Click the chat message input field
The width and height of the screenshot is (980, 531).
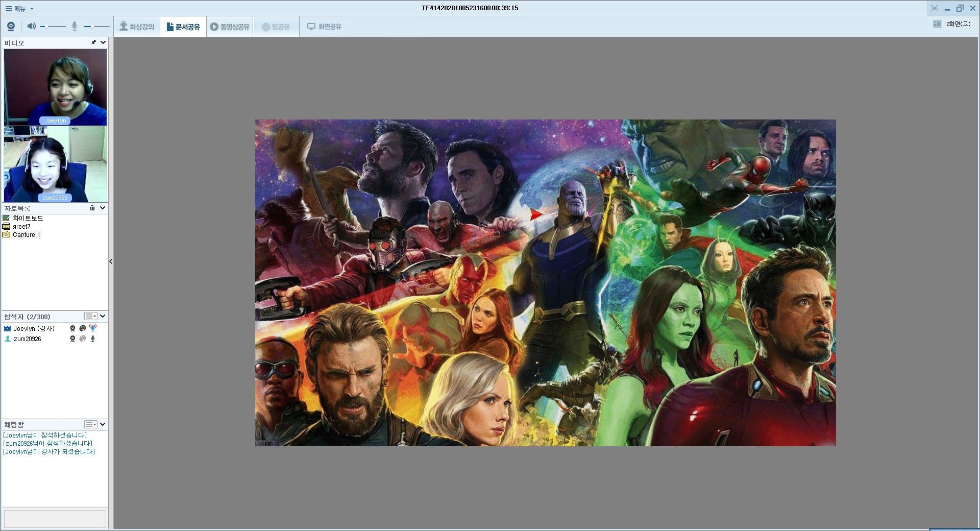coord(55,519)
